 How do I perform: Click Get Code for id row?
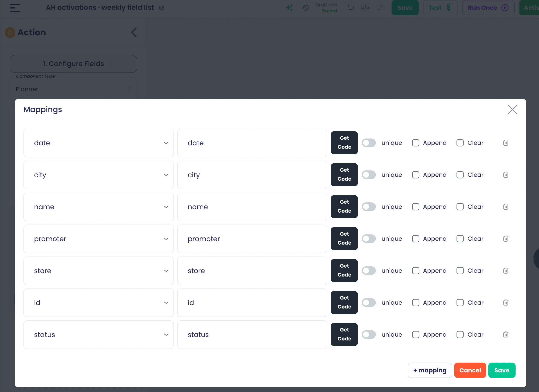point(344,302)
